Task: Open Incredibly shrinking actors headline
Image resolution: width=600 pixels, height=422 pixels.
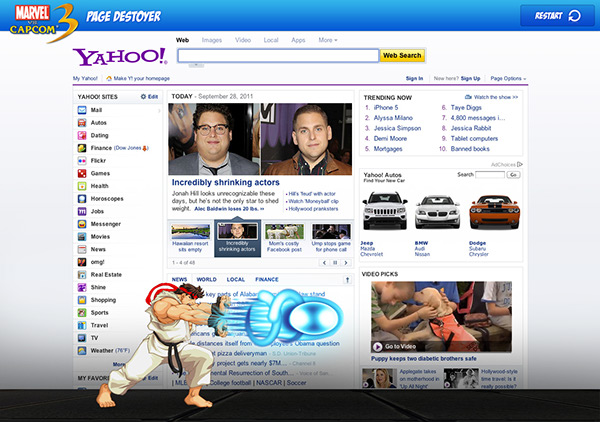Action: 225,182
